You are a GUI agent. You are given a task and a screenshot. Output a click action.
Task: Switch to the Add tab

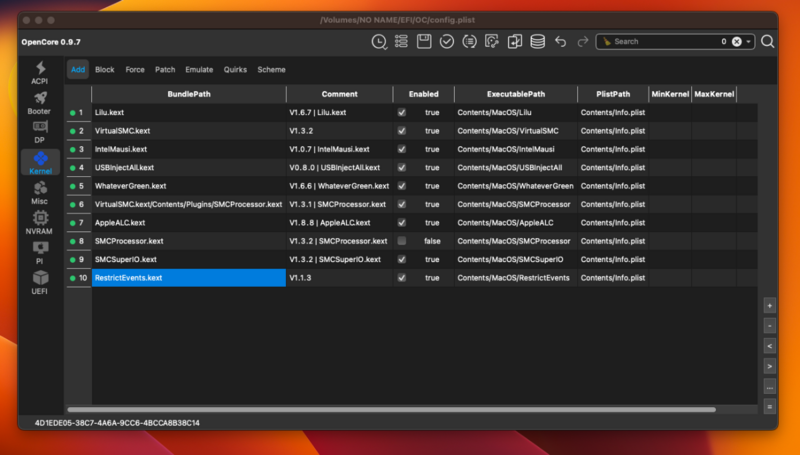[x=78, y=69]
